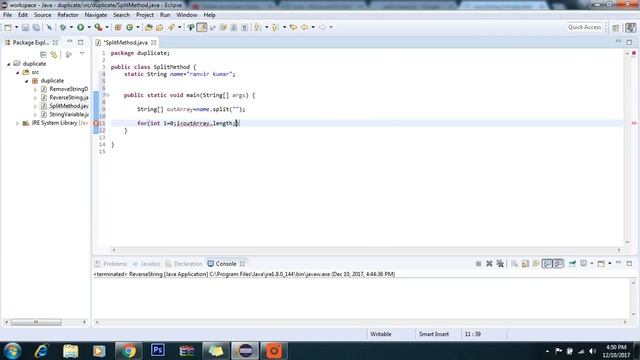Maximize the editor area button
640x360 pixels.
(x=629, y=42)
